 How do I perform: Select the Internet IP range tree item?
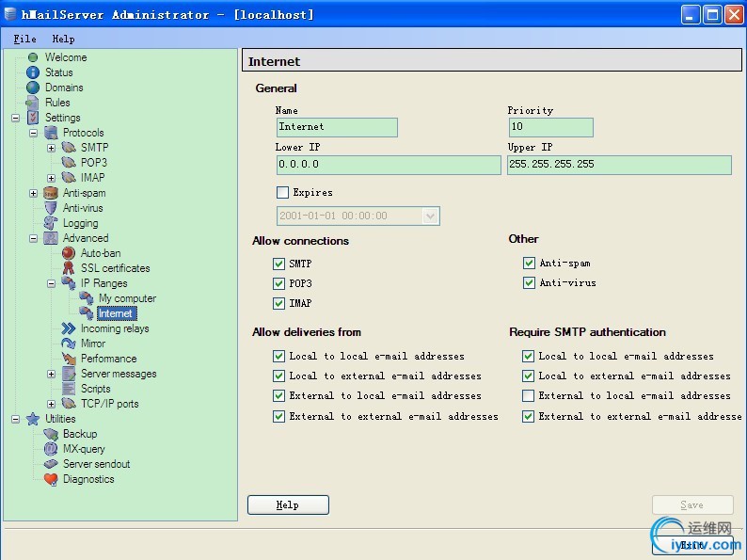point(117,313)
